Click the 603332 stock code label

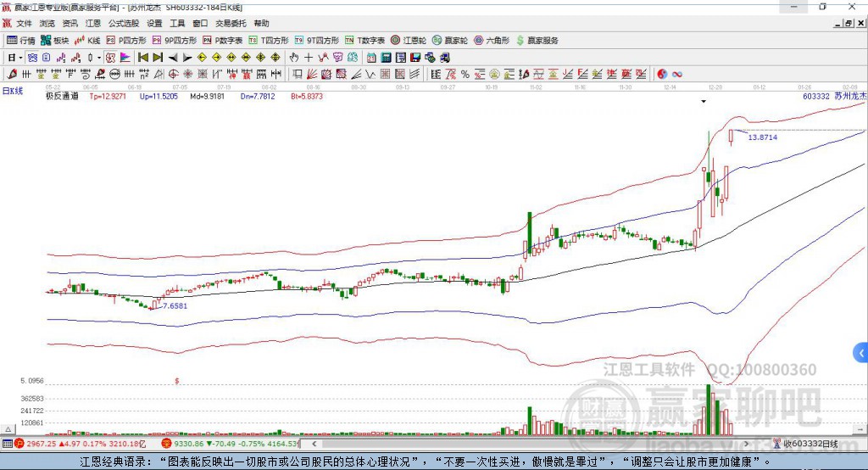pos(816,97)
